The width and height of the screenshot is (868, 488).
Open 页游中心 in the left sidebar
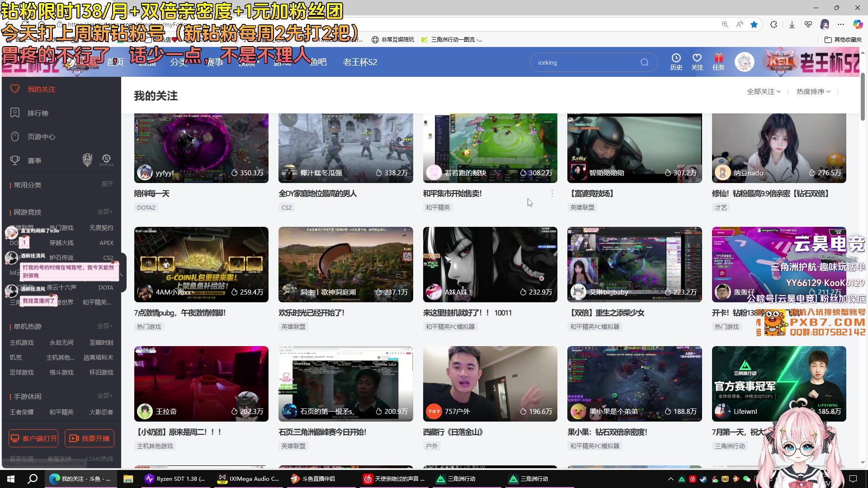(42, 136)
